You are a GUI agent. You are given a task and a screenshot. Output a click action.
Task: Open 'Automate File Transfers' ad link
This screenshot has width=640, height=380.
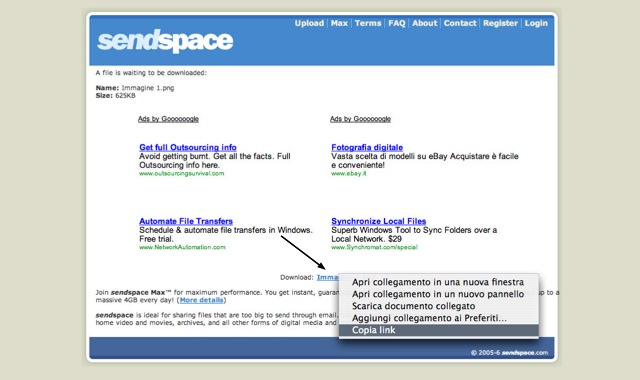(x=186, y=221)
